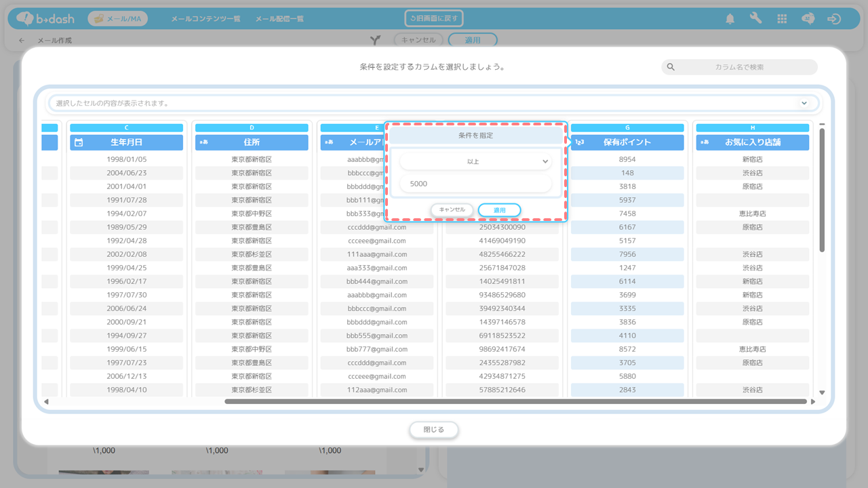Click the back arrow beside メール作成

click(x=22, y=41)
